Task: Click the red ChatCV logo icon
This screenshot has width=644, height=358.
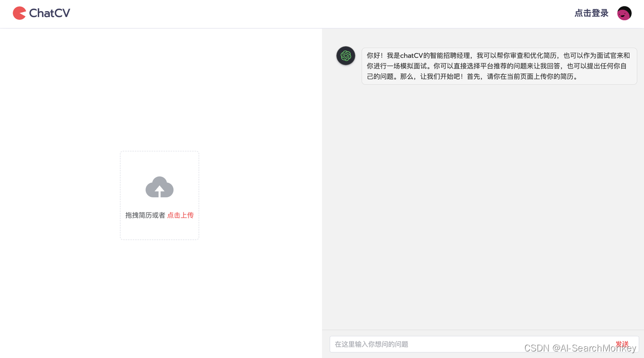Action: (x=19, y=13)
